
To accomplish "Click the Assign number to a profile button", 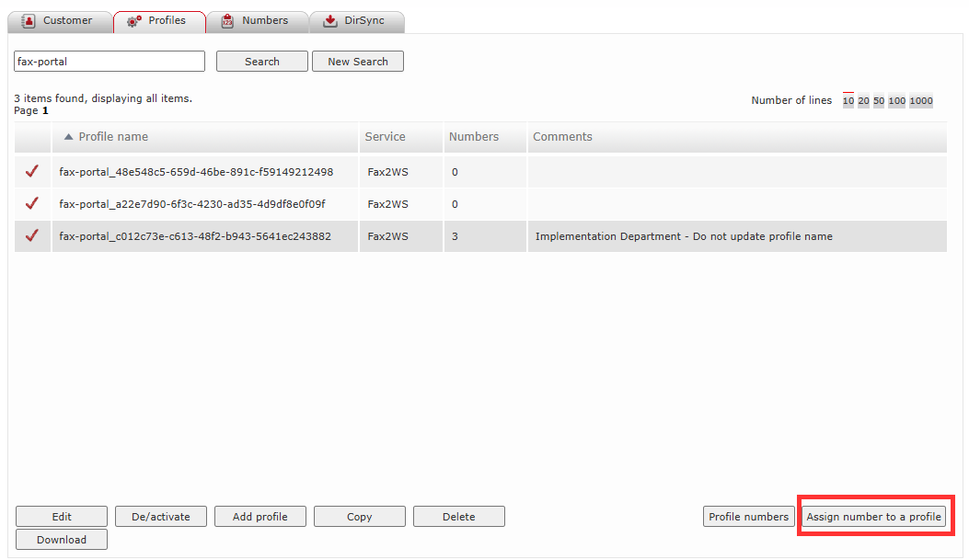I will click(x=873, y=516).
